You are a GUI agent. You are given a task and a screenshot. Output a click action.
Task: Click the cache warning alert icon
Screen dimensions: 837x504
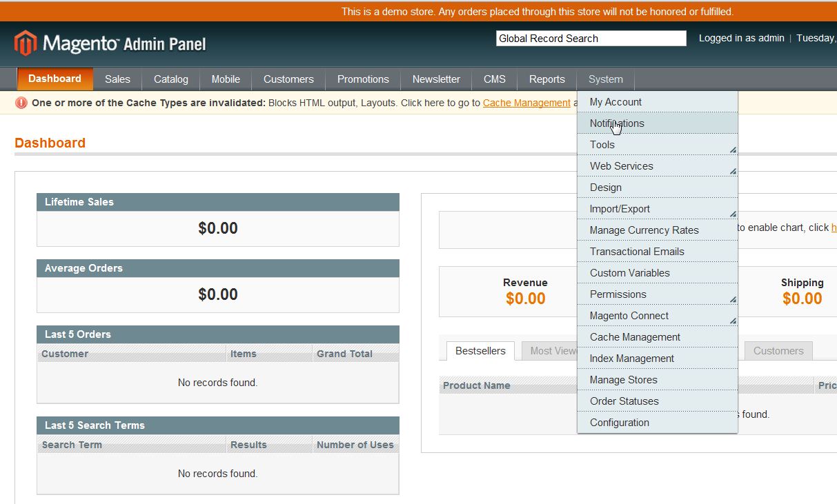point(21,103)
